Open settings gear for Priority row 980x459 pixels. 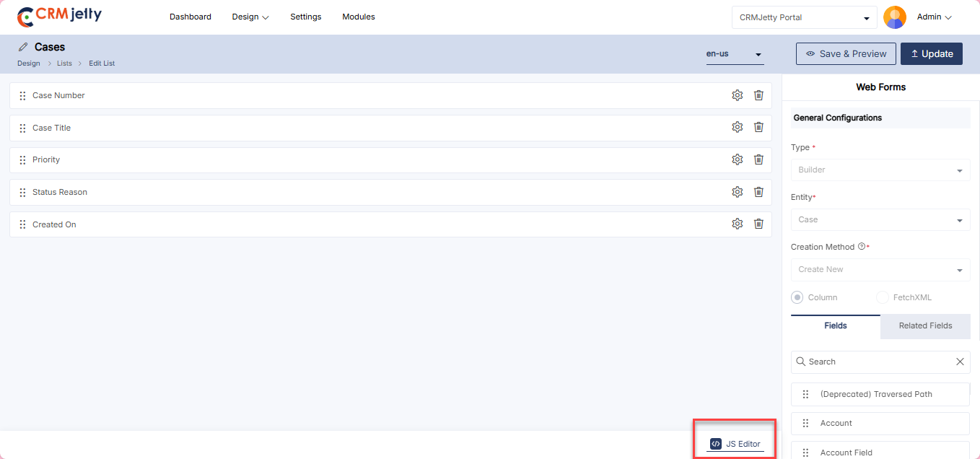737,159
